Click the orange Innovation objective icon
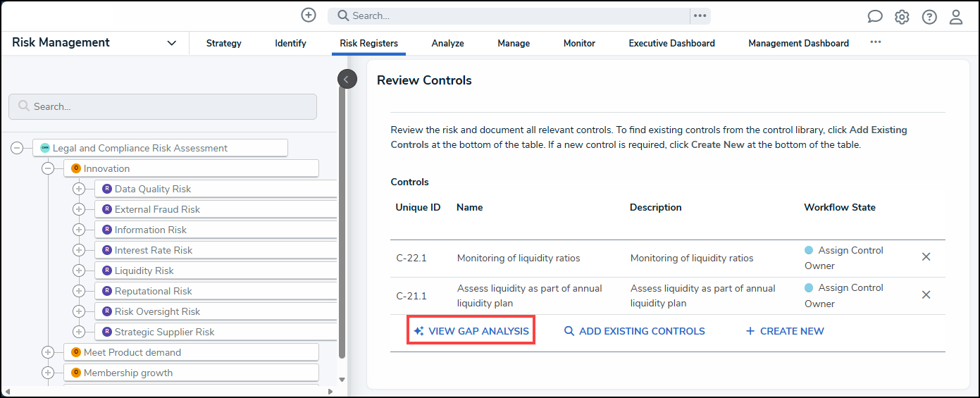 coord(76,168)
